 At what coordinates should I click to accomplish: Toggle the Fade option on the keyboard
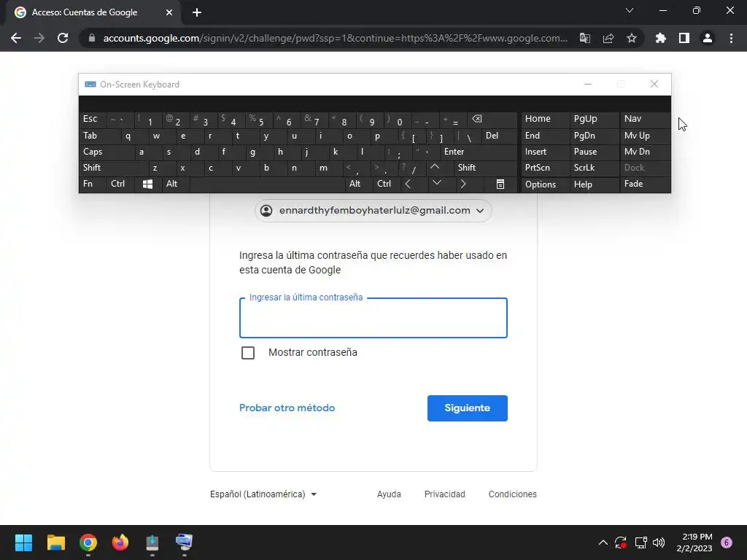coord(645,184)
